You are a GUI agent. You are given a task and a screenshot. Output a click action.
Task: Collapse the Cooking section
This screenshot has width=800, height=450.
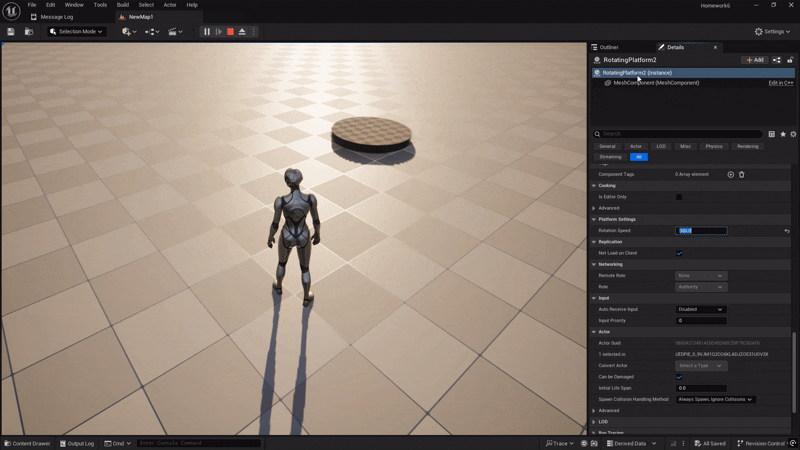pyautogui.click(x=593, y=186)
